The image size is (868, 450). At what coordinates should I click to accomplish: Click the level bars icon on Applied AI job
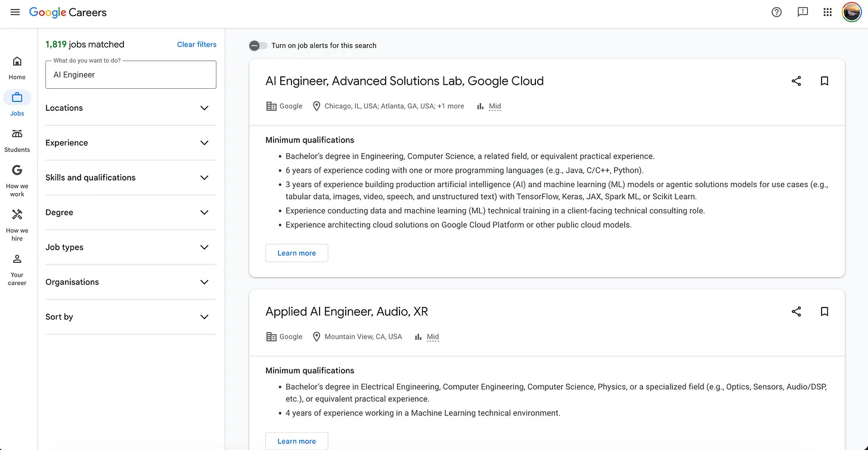coord(418,337)
